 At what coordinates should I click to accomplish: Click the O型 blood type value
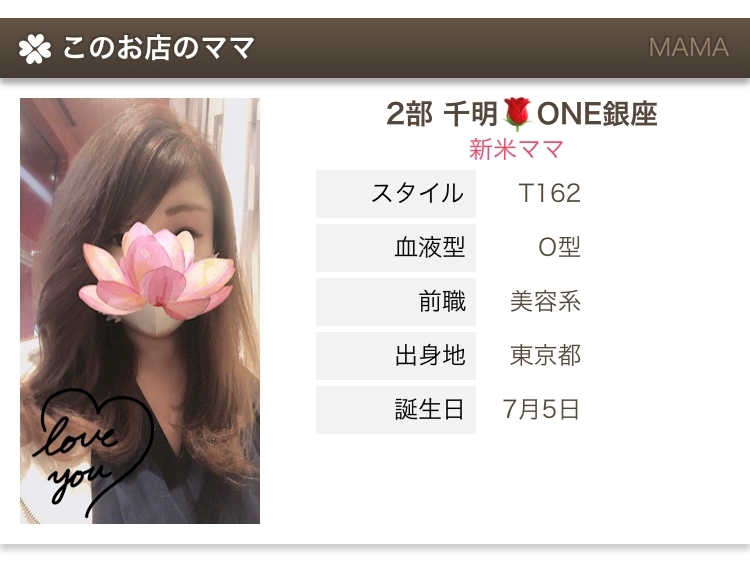(x=559, y=247)
